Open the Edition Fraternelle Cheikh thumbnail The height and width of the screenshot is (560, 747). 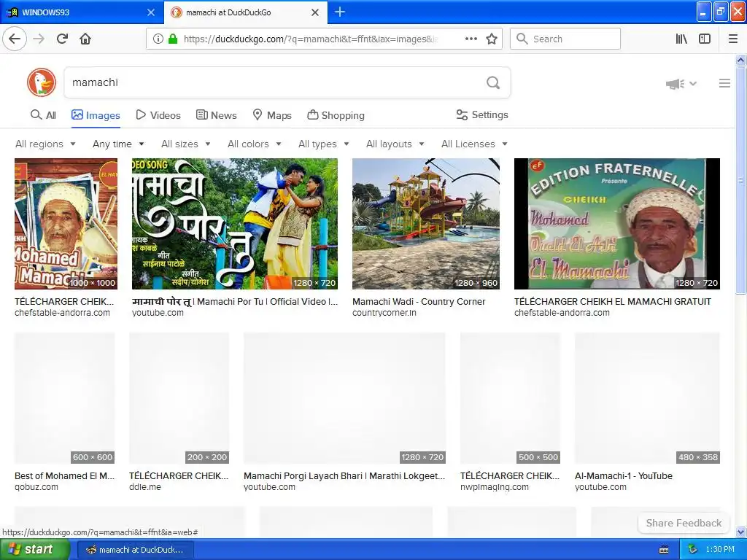pyautogui.click(x=617, y=224)
